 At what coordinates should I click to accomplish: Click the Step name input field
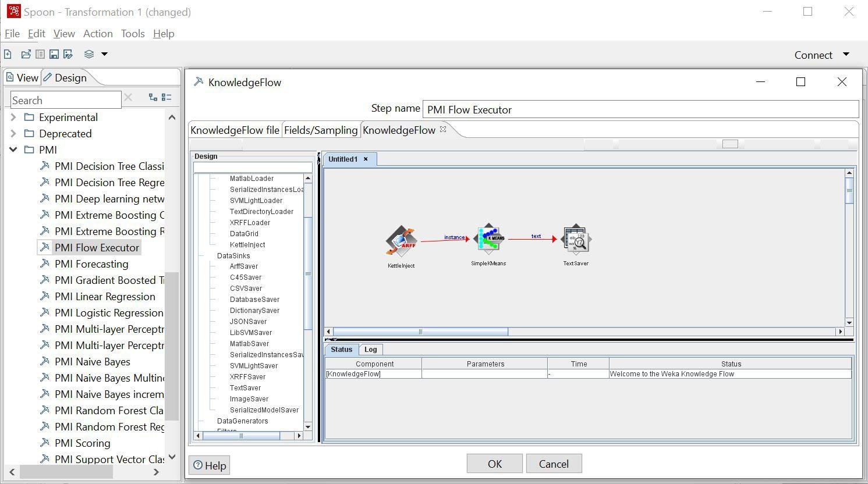click(x=640, y=109)
